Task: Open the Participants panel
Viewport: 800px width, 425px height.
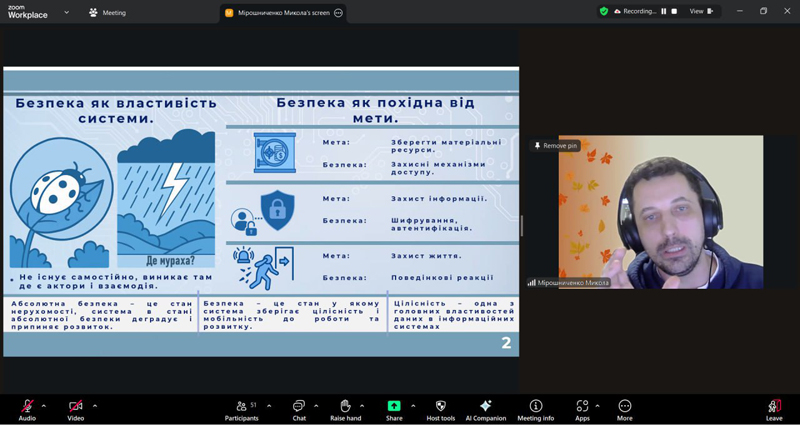Action: (x=240, y=406)
